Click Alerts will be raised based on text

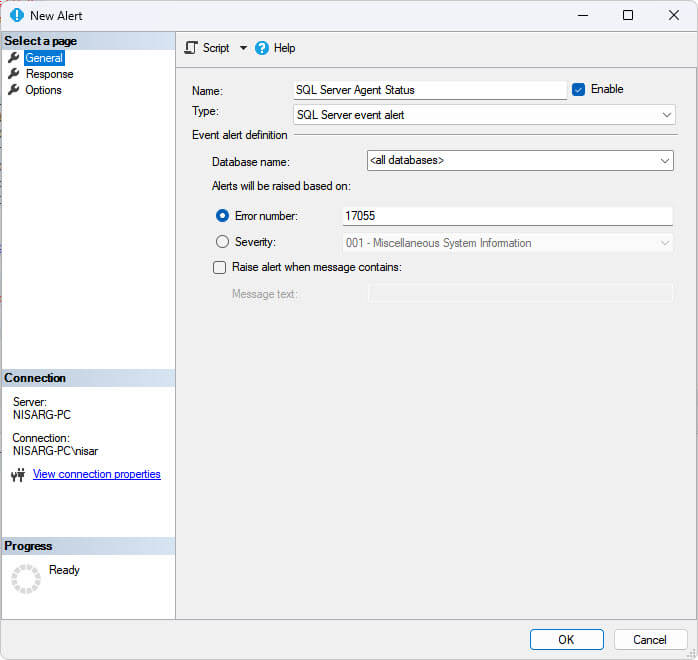(281, 186)
